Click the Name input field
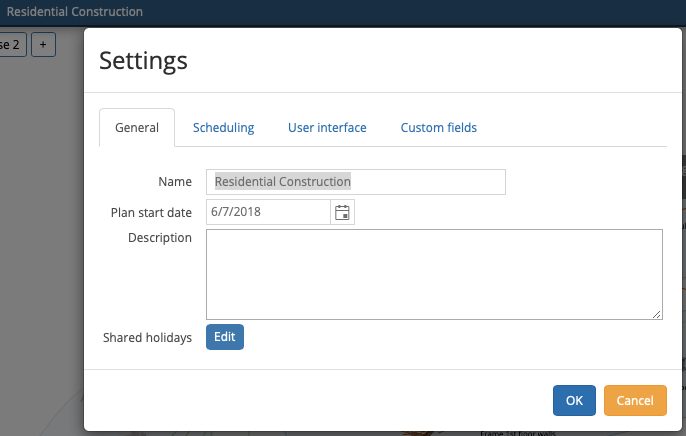Image resolution: width=686 pixels, height=436 pixels. [356, 182]
